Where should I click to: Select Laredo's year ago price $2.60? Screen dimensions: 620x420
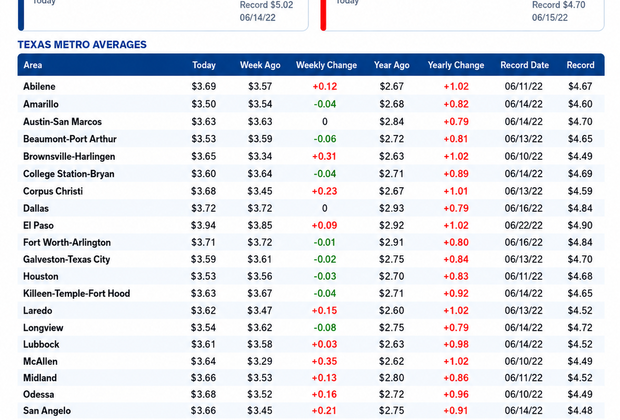pyautogui.click(x=391, y=310)
